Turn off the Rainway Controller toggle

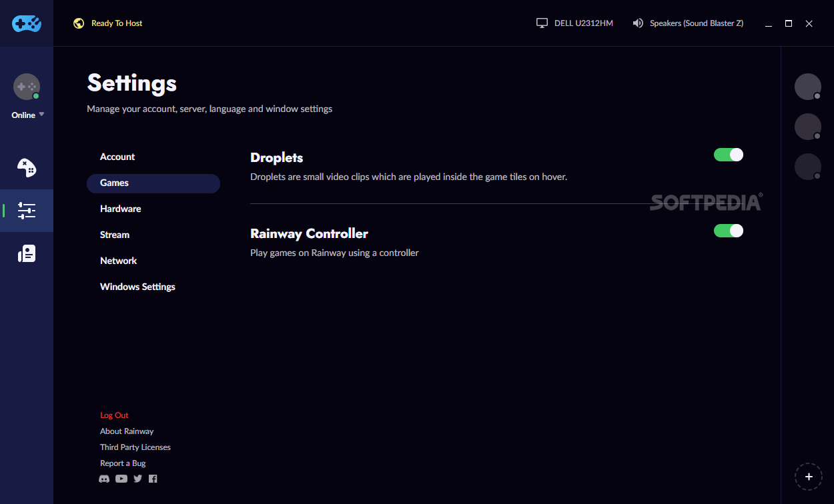729,231
